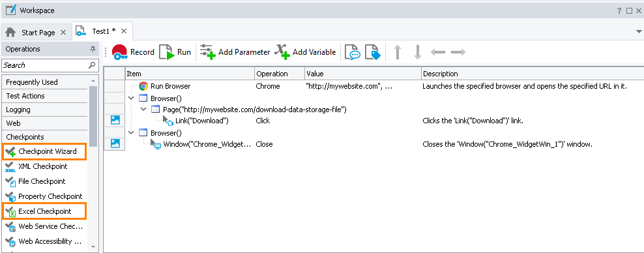Click the operations list down scroll arrow
Viewport: 644px width, 253px height.
coord(93,247)
